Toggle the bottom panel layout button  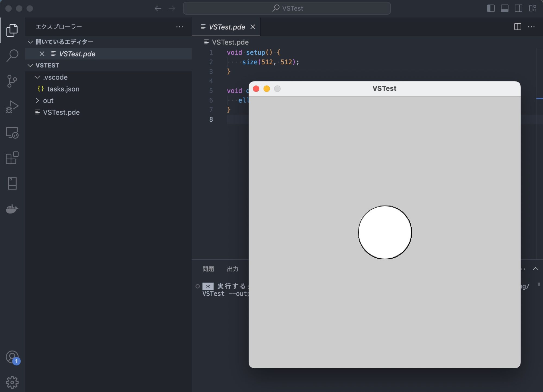505,8
